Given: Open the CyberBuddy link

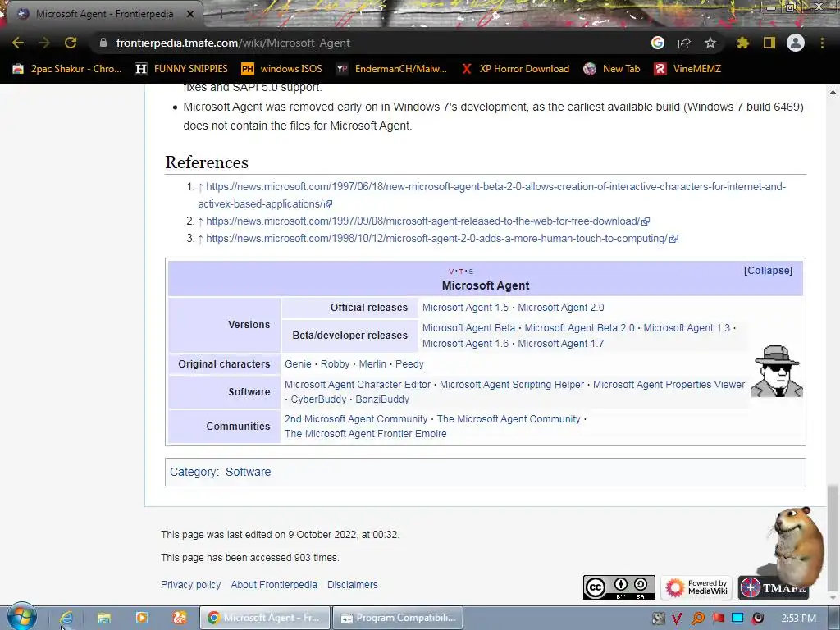Looking at the screenshot, I should point(318,399).
